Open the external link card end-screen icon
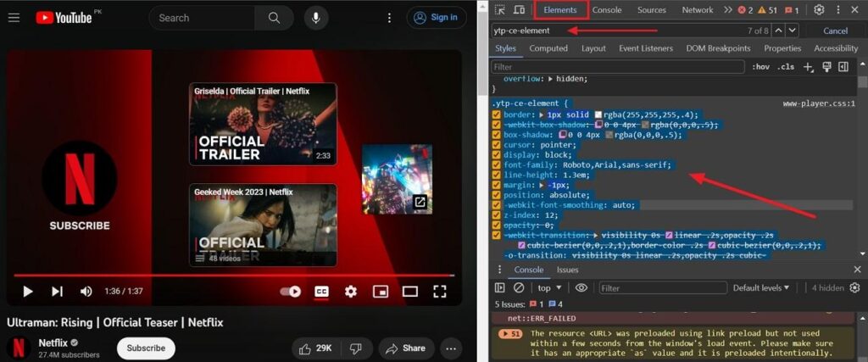Viewport: 868px width, 362px height. tap(420, 203)
